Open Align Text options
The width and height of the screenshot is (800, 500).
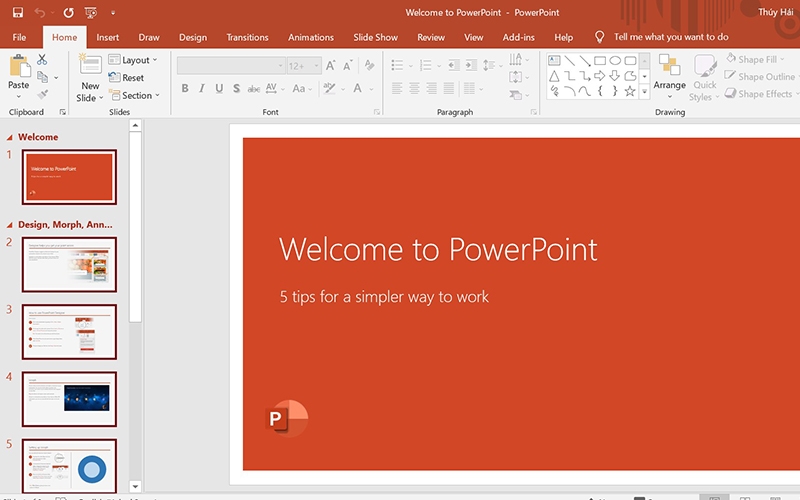(x=519, y=77)
